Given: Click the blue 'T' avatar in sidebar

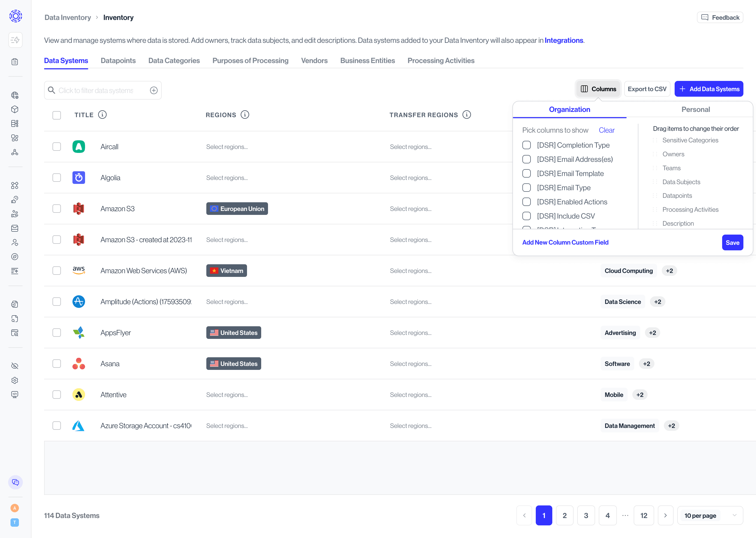Looking at the screenshot, I should tap(14, 523).
